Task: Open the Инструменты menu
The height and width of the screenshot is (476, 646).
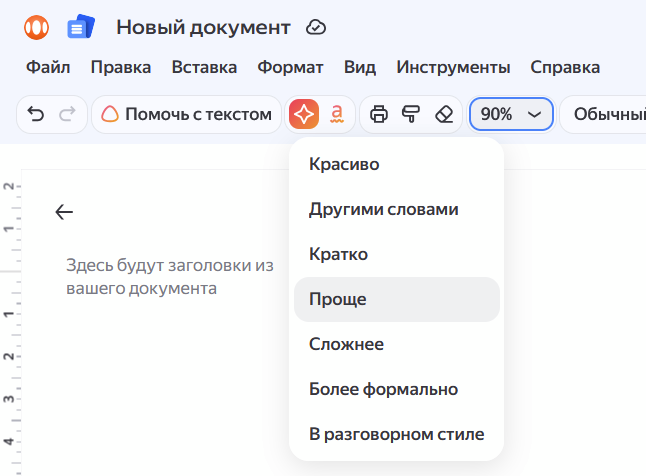Action: pyautogui.click(x=453, y=67)
